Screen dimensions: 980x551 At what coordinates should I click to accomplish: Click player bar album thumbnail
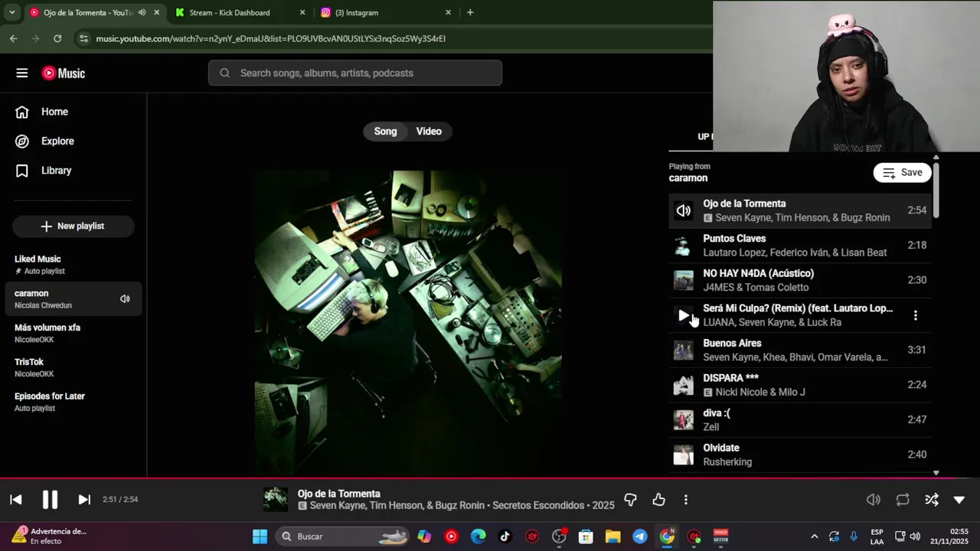pos(276,499)
